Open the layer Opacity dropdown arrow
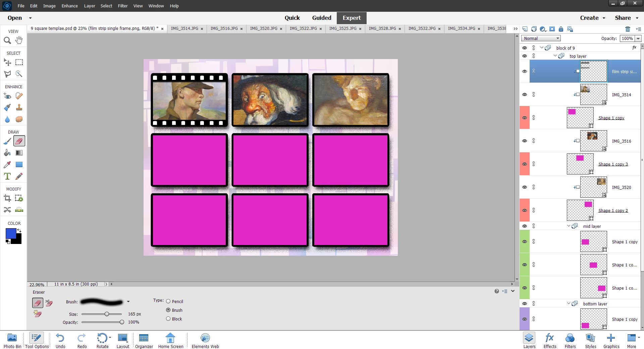The image size is (644, 349). tap(638, 39)
